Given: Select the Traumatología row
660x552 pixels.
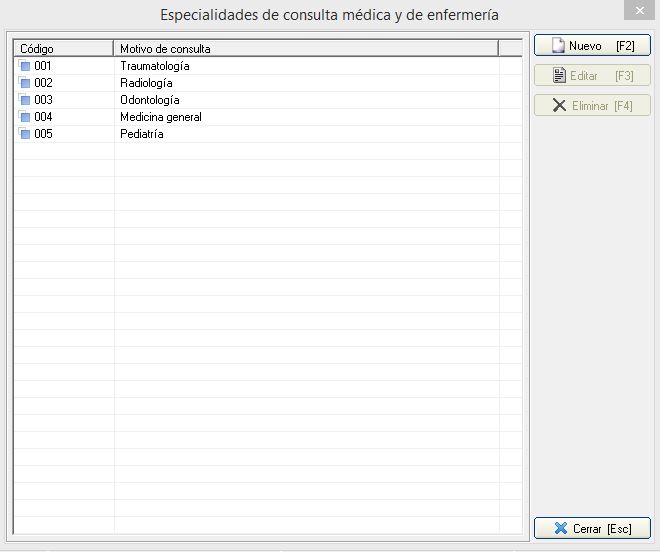Looking at the screenshot, I should [154, 66].
